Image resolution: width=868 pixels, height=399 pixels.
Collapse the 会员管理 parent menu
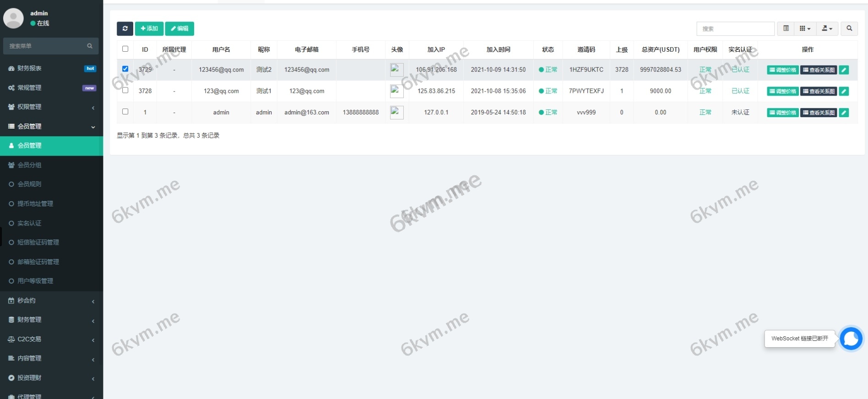[x=51, y=126]
